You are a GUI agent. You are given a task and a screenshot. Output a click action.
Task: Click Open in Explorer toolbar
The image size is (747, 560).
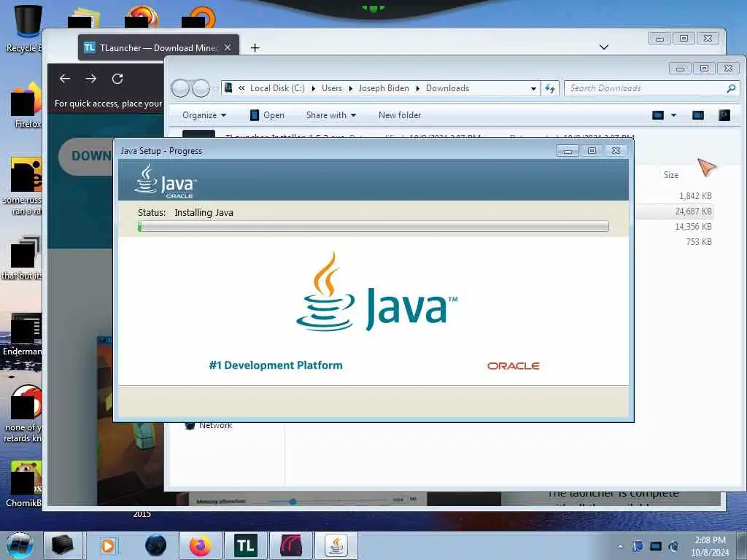267,115
